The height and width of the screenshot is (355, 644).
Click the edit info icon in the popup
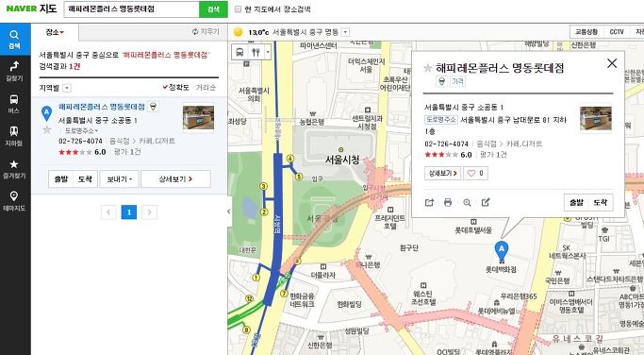click(x=486, y=202)
